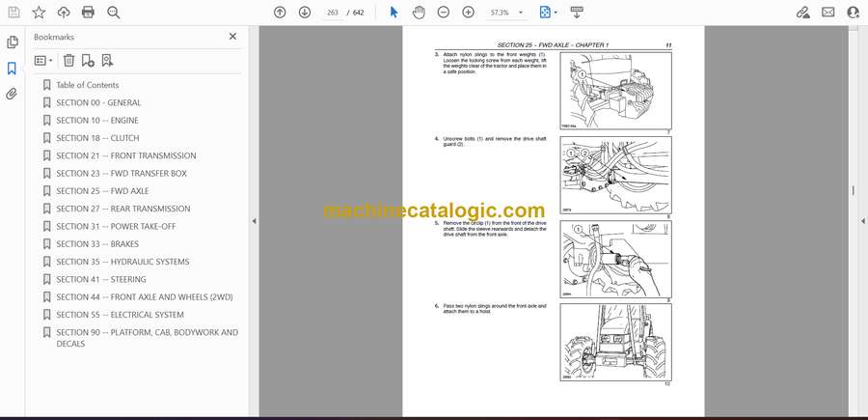Image resolution: width=868 pixels, height=420 pixels.
Task: Print the document
Action: point(88,13)
